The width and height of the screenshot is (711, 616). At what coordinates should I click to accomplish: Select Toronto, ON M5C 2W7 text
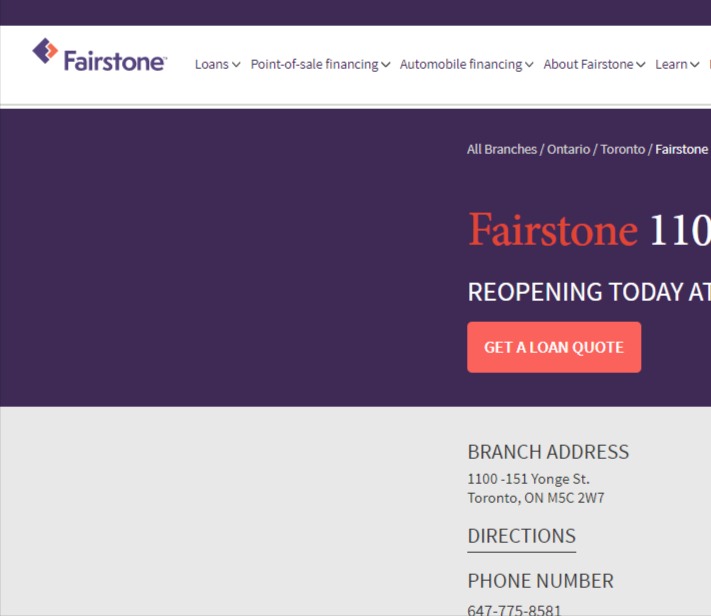pos(536,498)
